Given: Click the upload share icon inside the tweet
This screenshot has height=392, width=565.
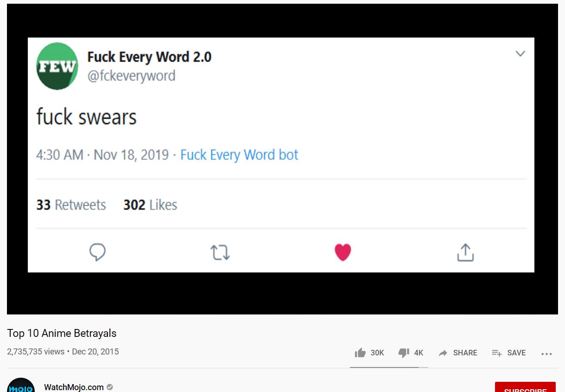Looking at the screenshot, I should click(465, 252).
